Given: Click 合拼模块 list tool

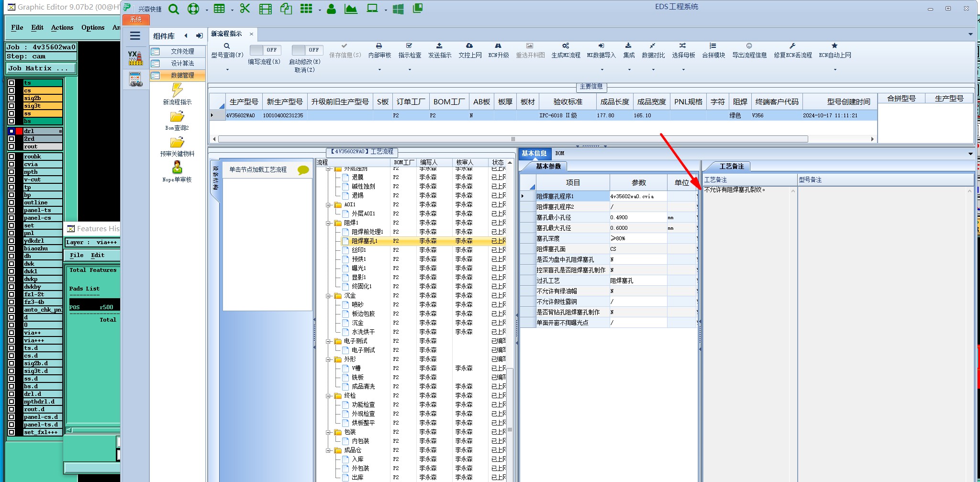Looking at the screenshot, I should [x=713, y=50].
